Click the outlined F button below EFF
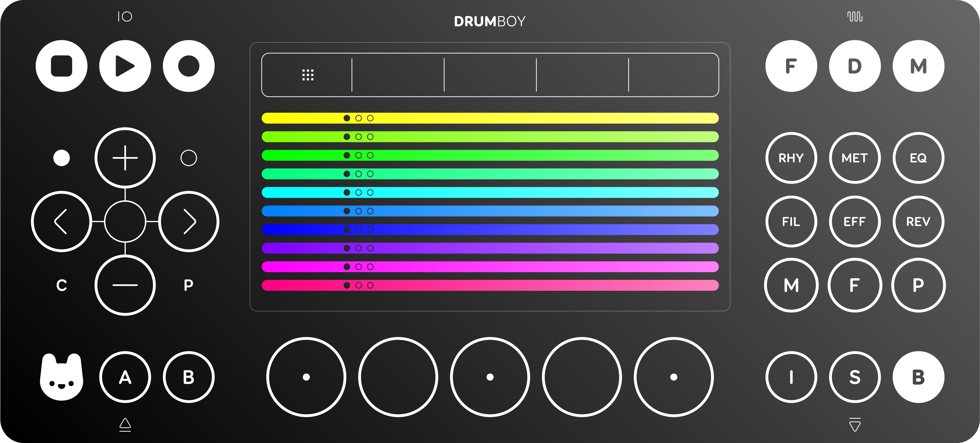This screenshot has height=443, width=980. [855, 285]
